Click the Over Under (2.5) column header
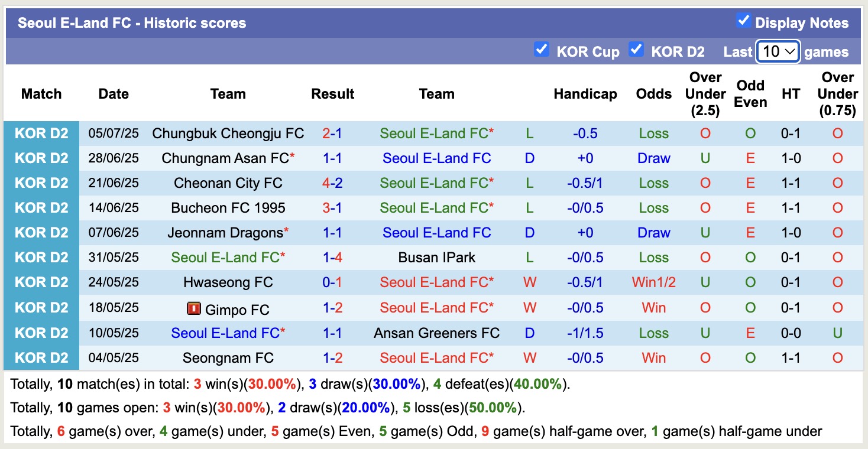Viewport: 868px width, 449px height. (704, 93)
